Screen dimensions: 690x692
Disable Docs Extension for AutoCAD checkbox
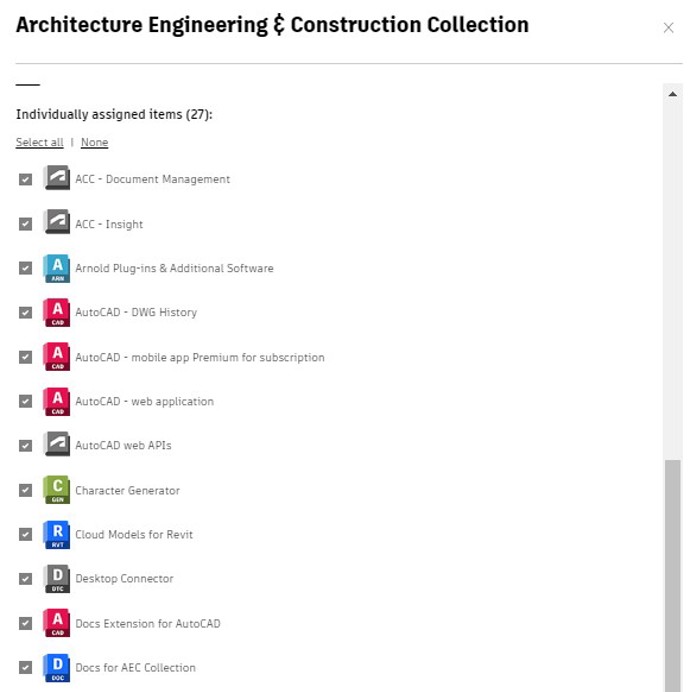click(26, 624)
